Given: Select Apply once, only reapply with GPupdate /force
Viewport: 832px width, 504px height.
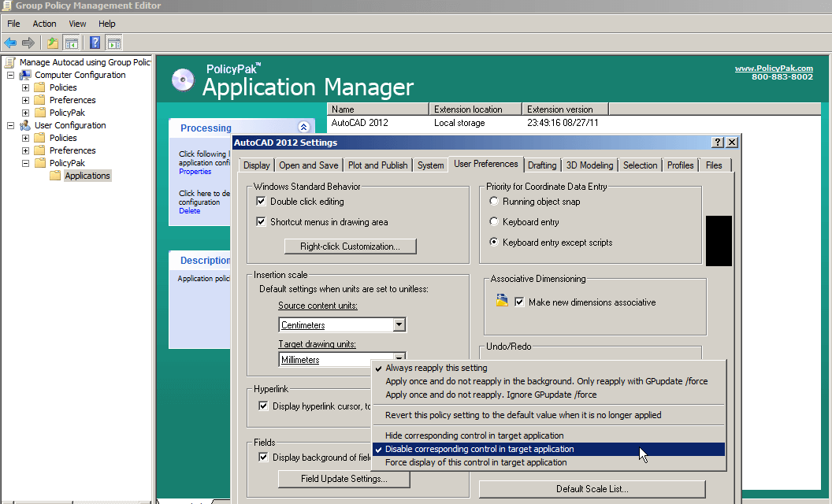Looking at the screenshot, I should click(x=548, y=381).
